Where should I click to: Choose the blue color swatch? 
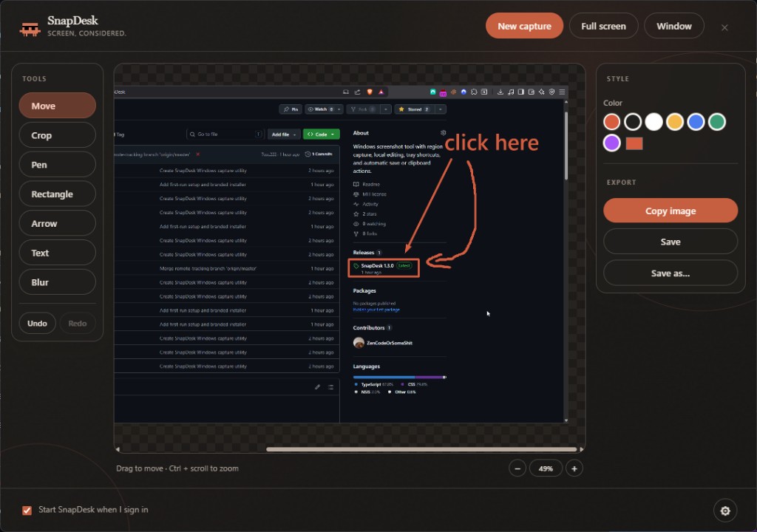tap(696, 122)
